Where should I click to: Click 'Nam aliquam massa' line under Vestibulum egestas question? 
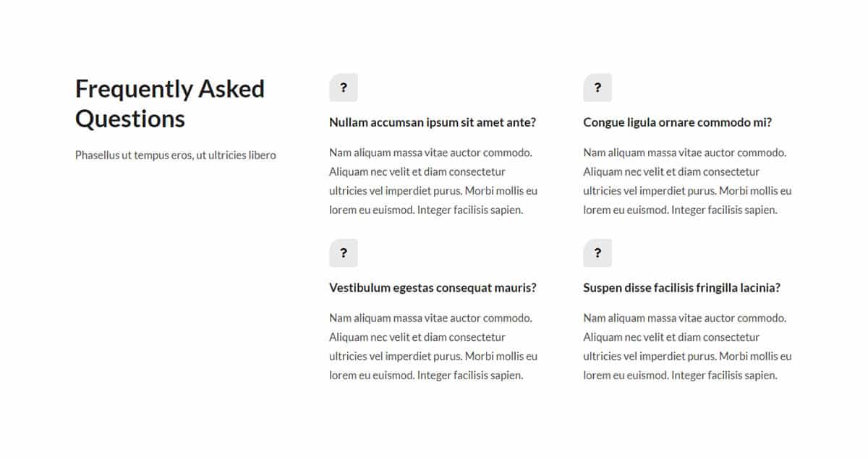point(431,318)
